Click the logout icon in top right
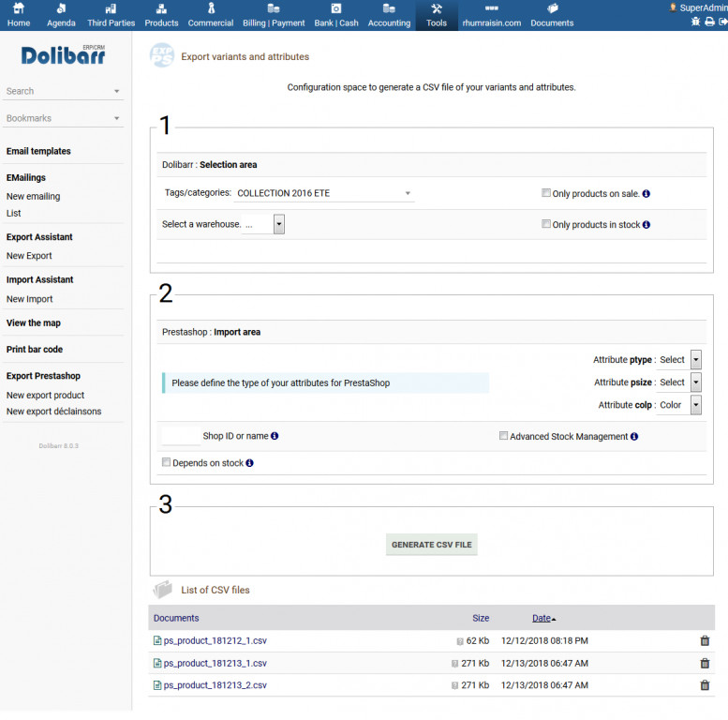This screenshot has height=720, width=728. 722,21
